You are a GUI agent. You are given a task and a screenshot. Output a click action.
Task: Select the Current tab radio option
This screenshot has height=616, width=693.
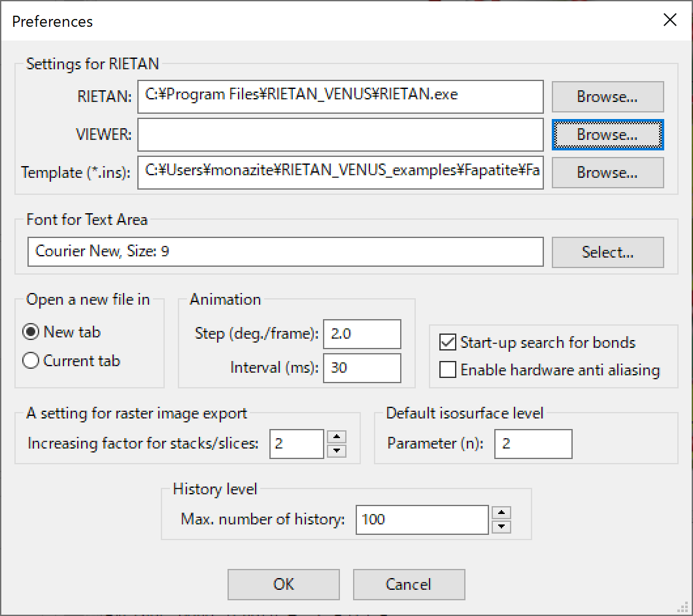(x=31, y=361)
